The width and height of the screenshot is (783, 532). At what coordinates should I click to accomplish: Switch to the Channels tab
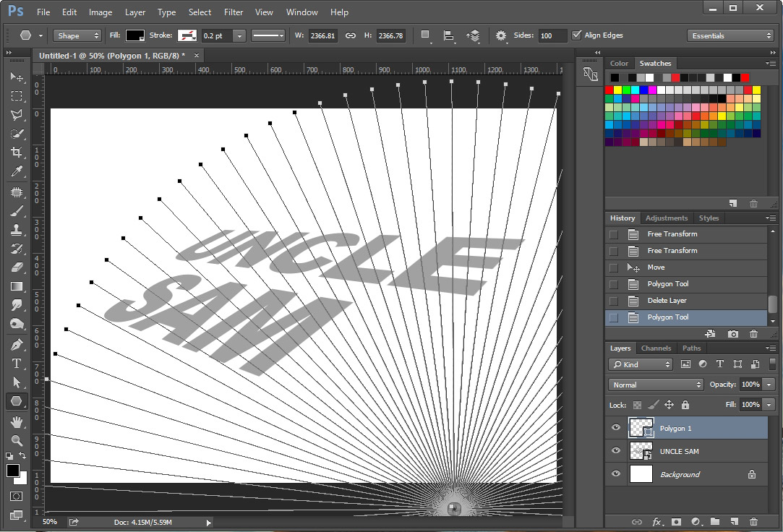[656, 348]
